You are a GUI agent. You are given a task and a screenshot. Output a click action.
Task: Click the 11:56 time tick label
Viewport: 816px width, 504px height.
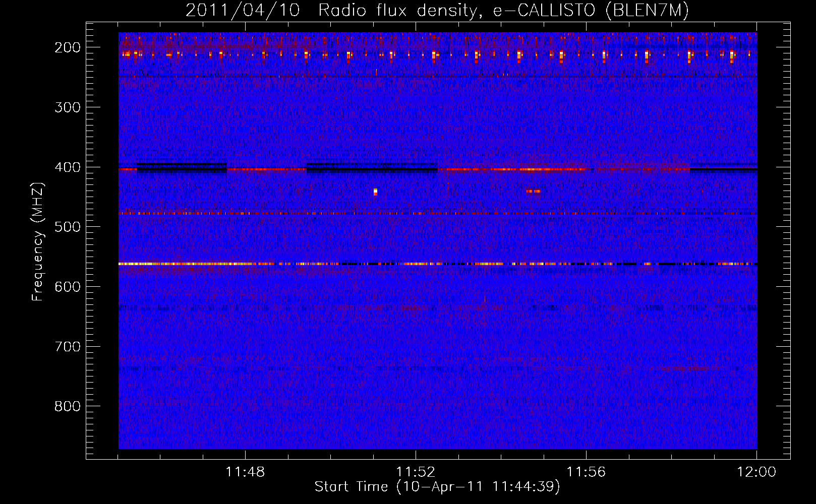586,472
